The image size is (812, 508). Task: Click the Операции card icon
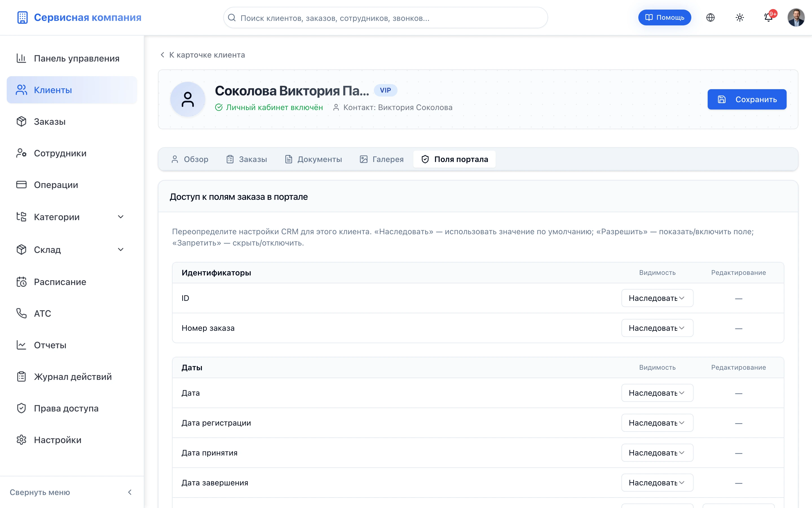click(x=21, y=185)
